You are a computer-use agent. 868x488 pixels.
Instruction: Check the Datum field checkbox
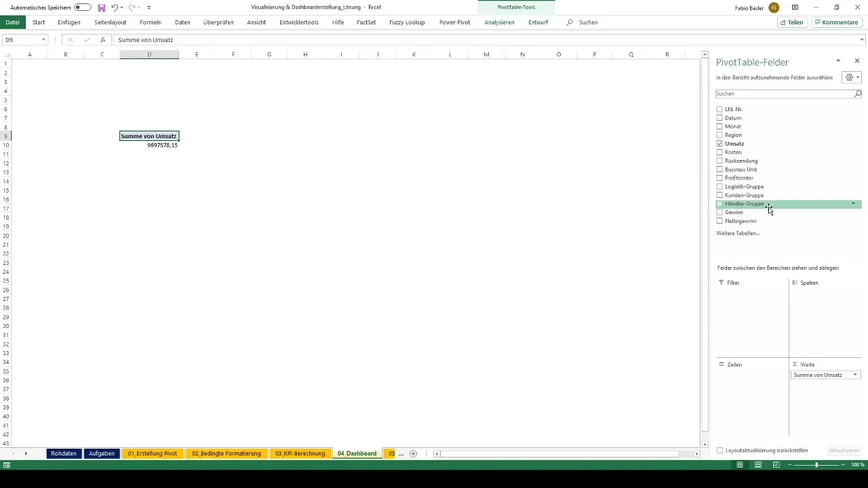719,118
